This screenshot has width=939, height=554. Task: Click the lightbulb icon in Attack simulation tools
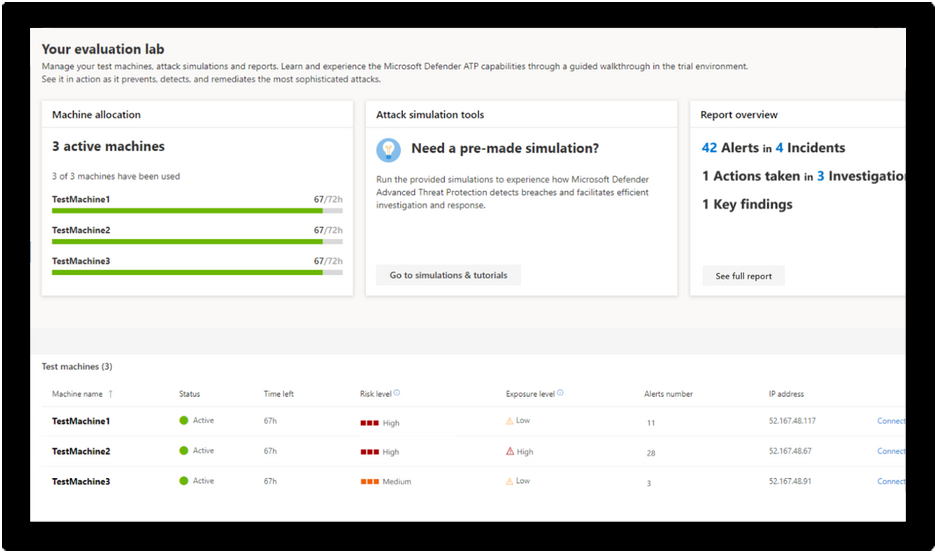coord(388,150)
